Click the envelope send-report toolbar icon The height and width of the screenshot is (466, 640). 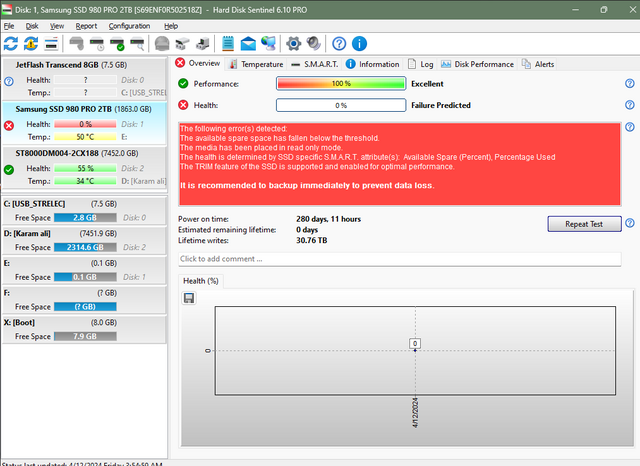click(247, 44)
